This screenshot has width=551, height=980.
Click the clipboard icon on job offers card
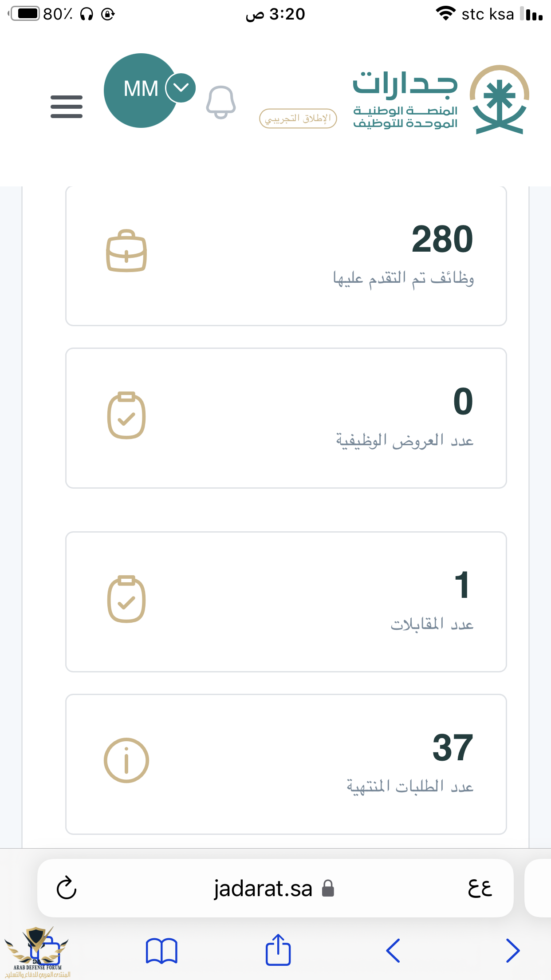coord(126,415)
